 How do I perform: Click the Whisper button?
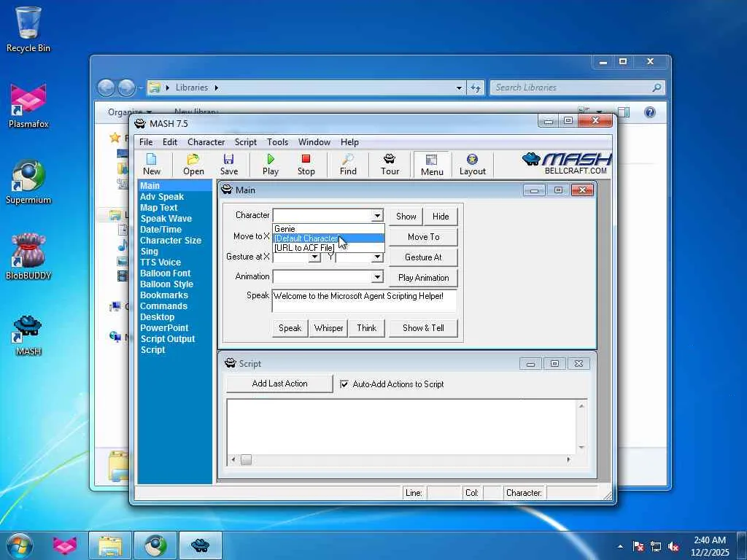tap(328, 328)
